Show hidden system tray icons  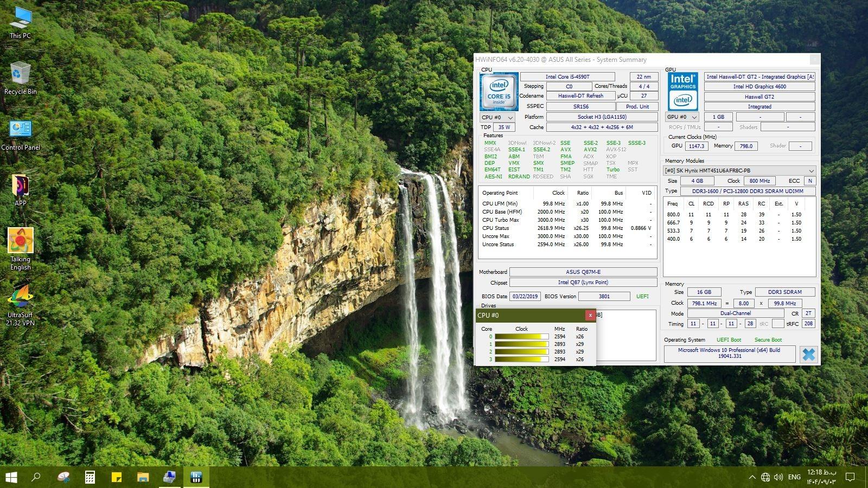(x=752, y=477)
